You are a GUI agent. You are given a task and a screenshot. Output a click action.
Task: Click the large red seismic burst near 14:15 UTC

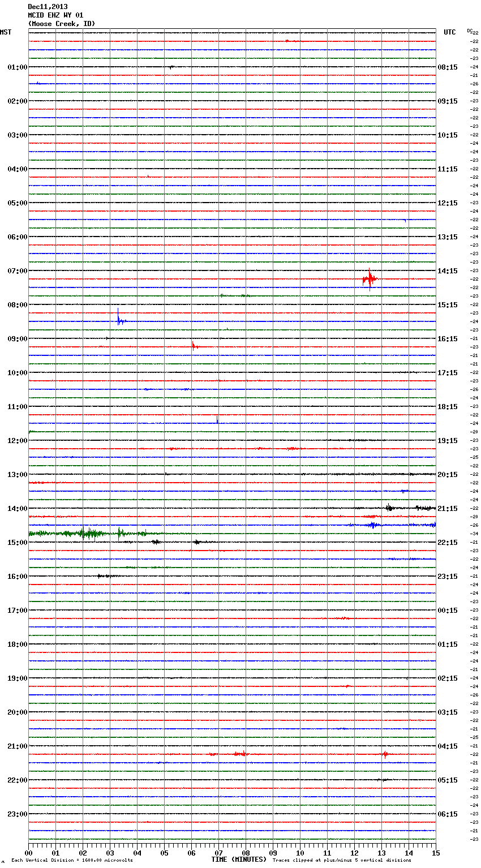coord(370,279)
